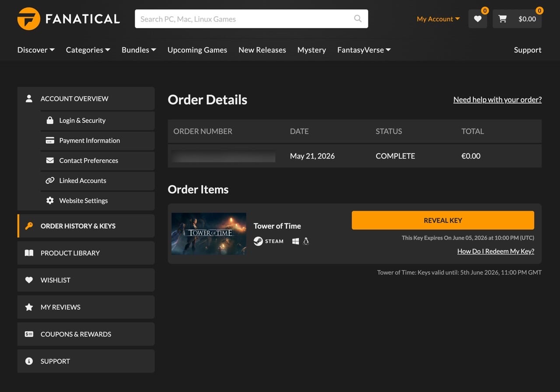Click the Product Library book icon
The height and width of the screenshot is (392, 560).
29,253
